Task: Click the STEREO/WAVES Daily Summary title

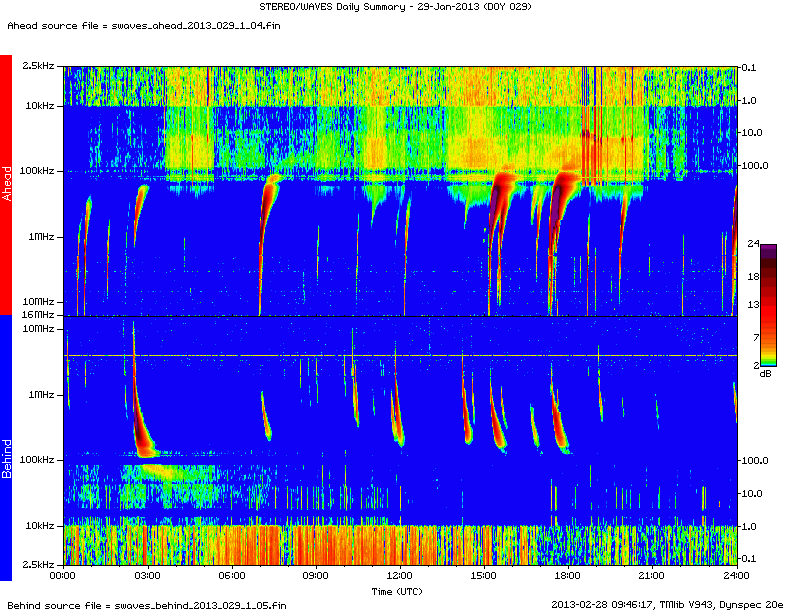Action: tap(396, 7)
